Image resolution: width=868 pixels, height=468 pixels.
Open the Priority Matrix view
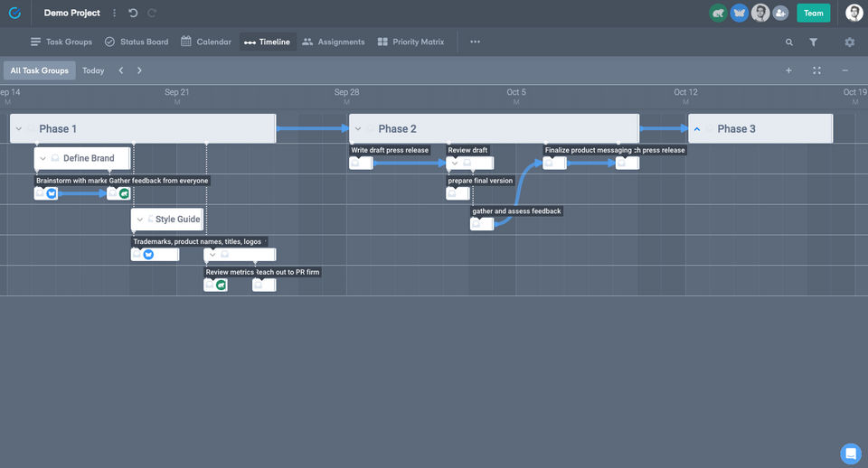(x=410, y=42)
